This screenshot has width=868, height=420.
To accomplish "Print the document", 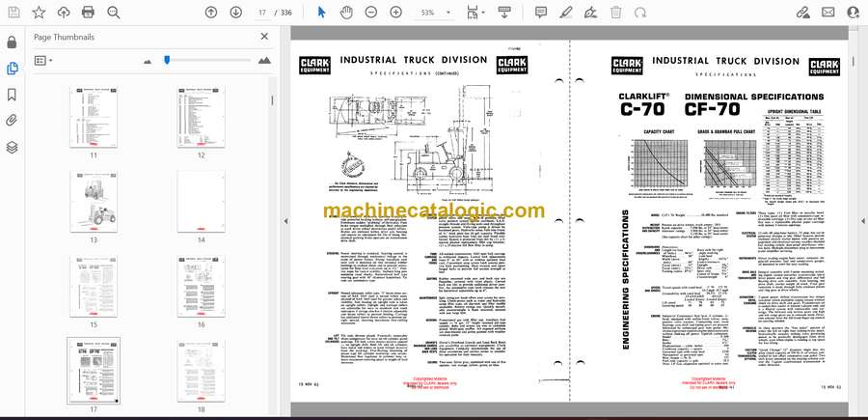I will point(88,13).
